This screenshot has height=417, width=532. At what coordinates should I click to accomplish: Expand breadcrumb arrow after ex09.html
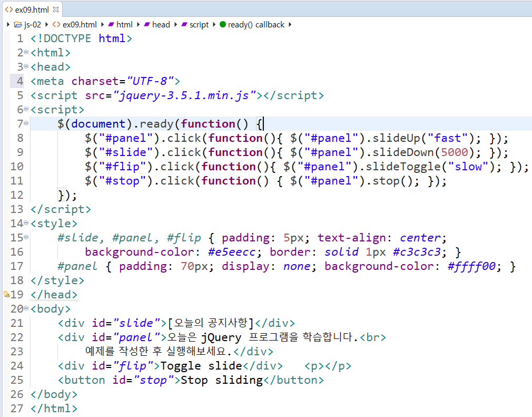(102, 24)
